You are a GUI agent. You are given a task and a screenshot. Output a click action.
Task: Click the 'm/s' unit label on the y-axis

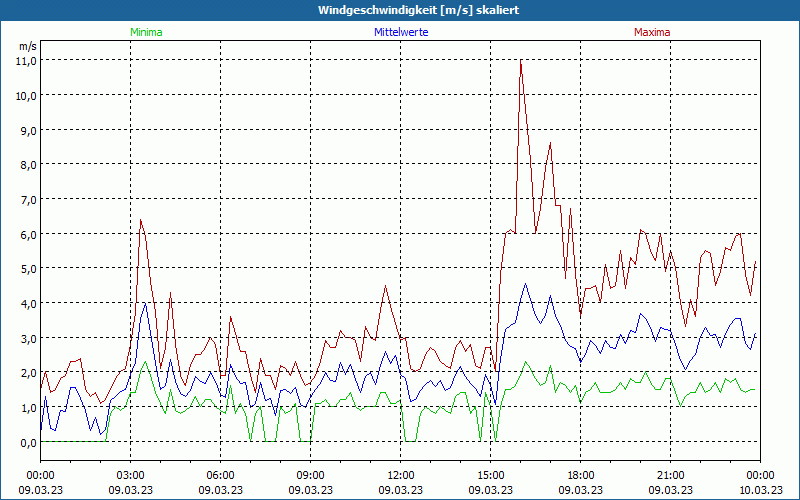[27, 46]
